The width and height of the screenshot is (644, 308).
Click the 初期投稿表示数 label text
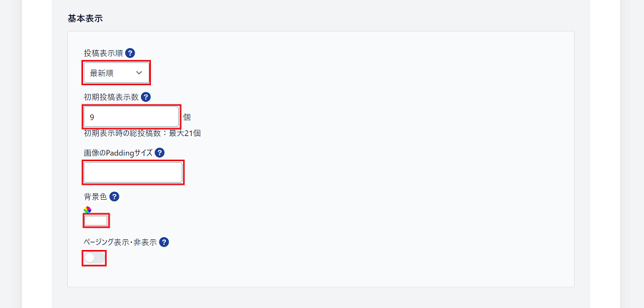coord(111,97)
